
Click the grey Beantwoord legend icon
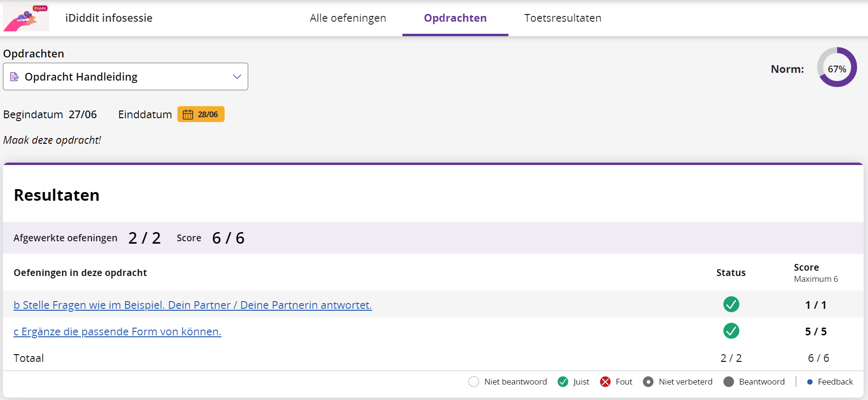729,382
